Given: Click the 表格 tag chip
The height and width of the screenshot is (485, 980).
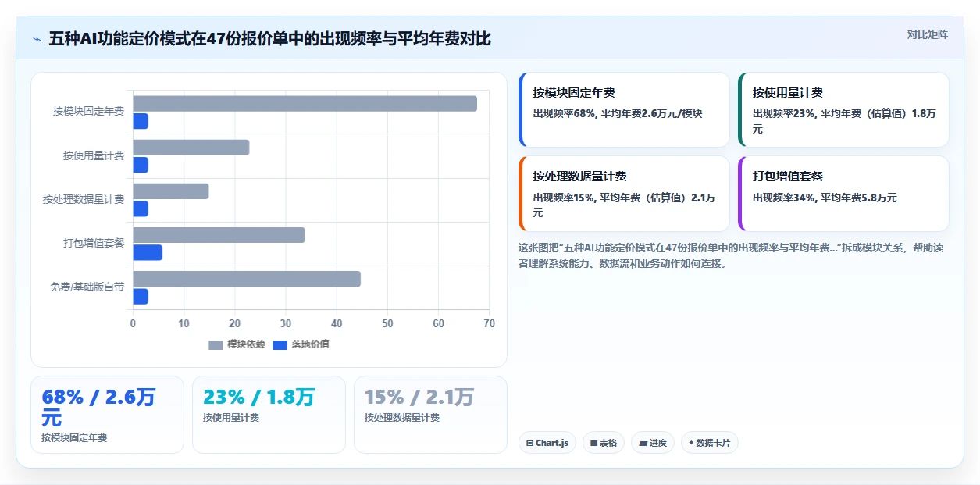Looking at the screenshot, I should coord(604,443).
